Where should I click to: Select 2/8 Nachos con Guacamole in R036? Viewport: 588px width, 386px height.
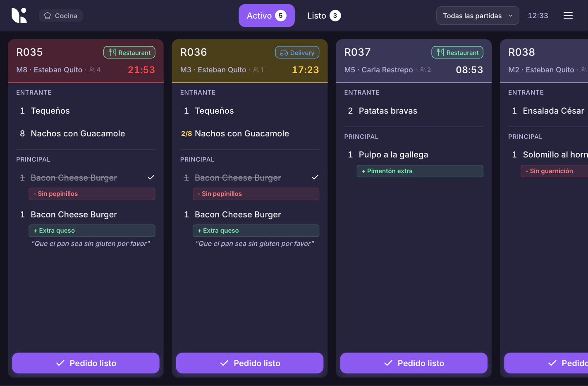(250, 133)
